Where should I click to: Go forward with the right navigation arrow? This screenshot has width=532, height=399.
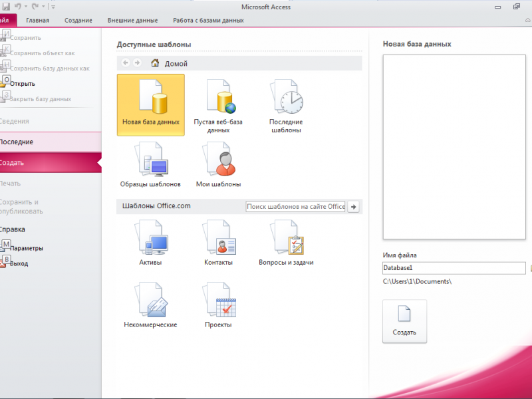(x=137, y=63)
